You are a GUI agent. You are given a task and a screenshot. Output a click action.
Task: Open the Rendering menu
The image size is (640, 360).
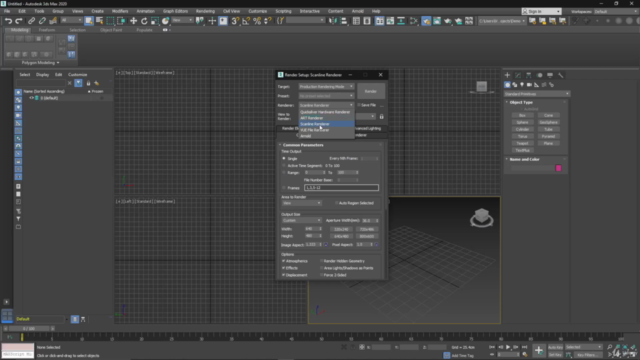[205, 11]
